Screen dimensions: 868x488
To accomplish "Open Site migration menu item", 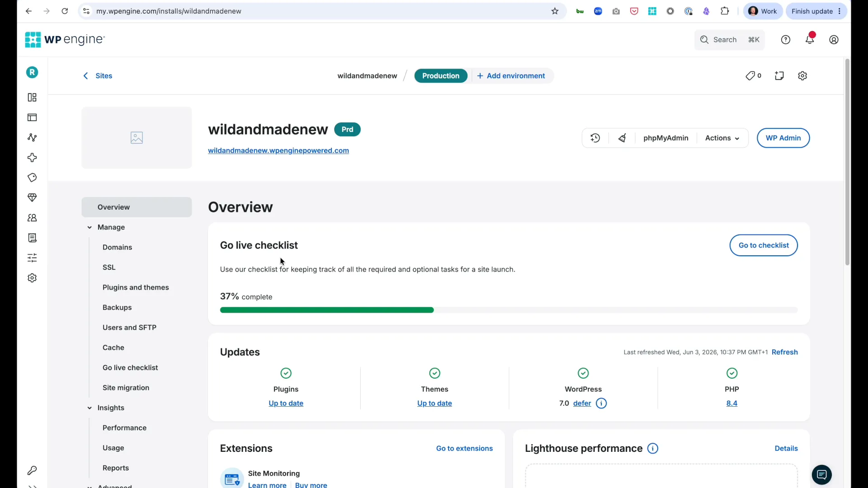I will [x=126, y=388].
